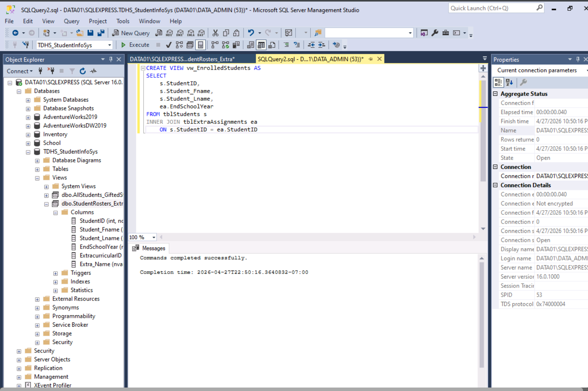Click the Change Connection plug icon
The image size is (588, 391).
(x=26, y=45)
